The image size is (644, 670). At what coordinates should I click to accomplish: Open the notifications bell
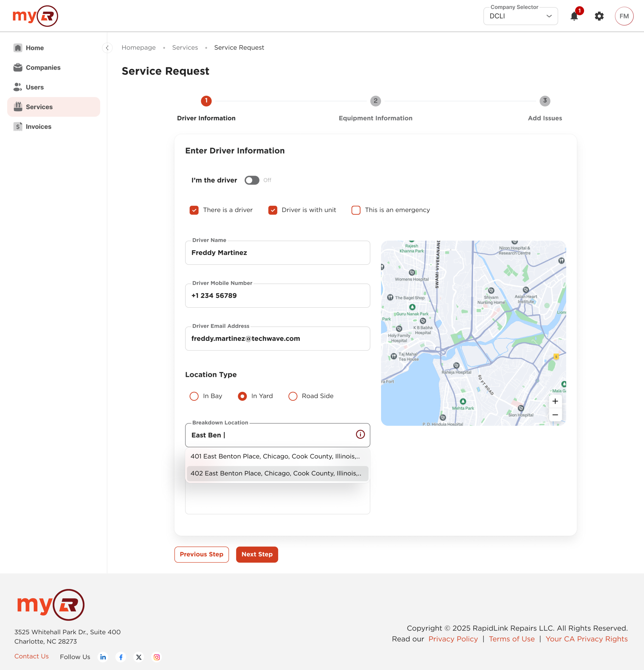(x=574, y=16)
